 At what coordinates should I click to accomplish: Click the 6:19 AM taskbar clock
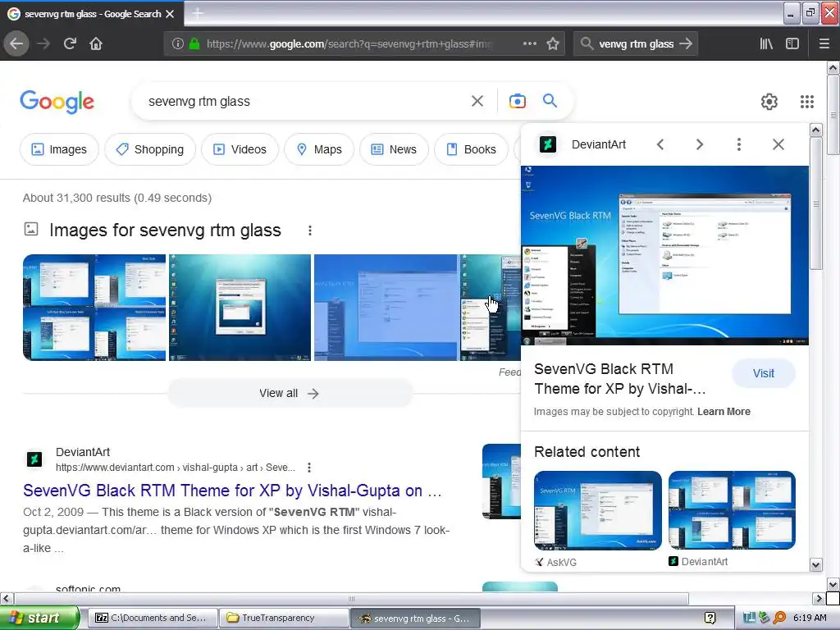(x=810, y=618)
